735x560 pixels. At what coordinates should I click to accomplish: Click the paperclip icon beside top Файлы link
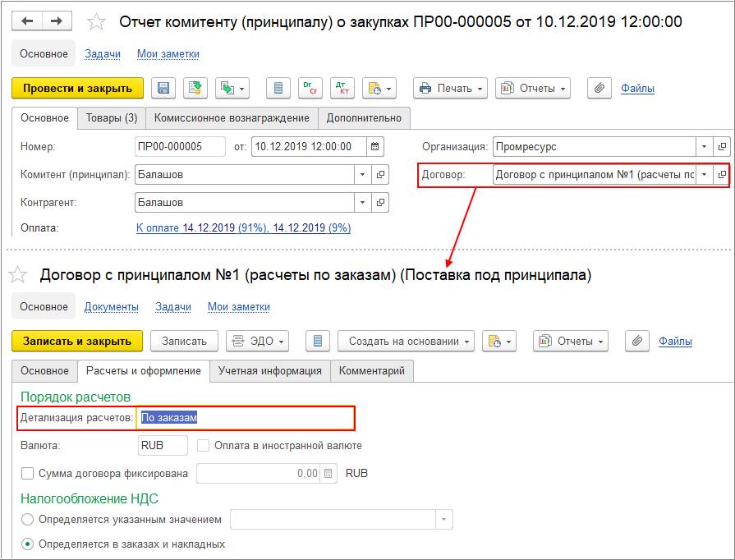coord(599,88)
